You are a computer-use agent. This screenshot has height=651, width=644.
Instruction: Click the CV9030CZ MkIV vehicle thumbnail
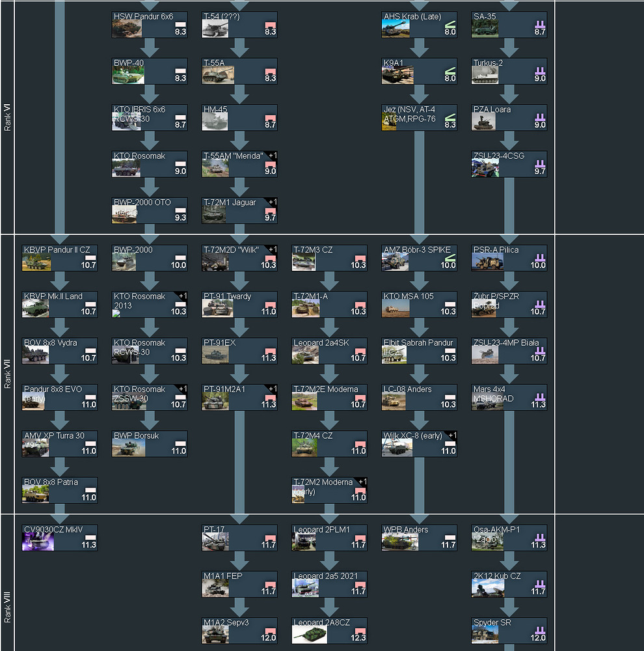38,542
